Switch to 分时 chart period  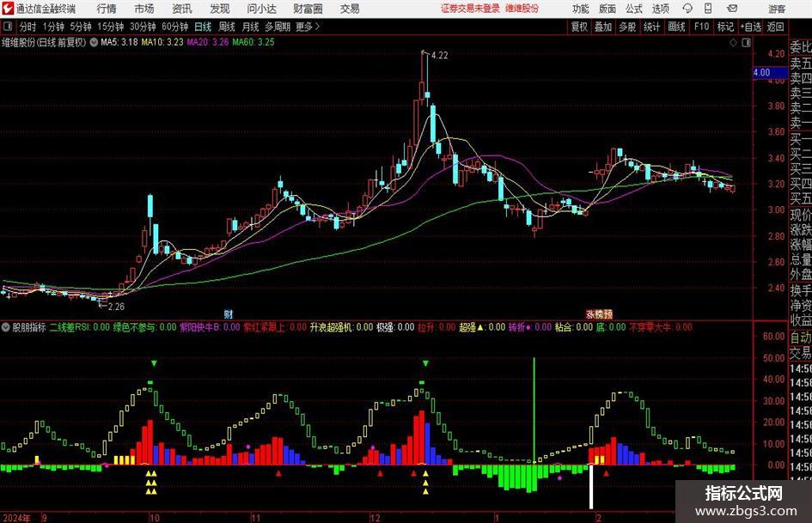(x=27, y=27)
